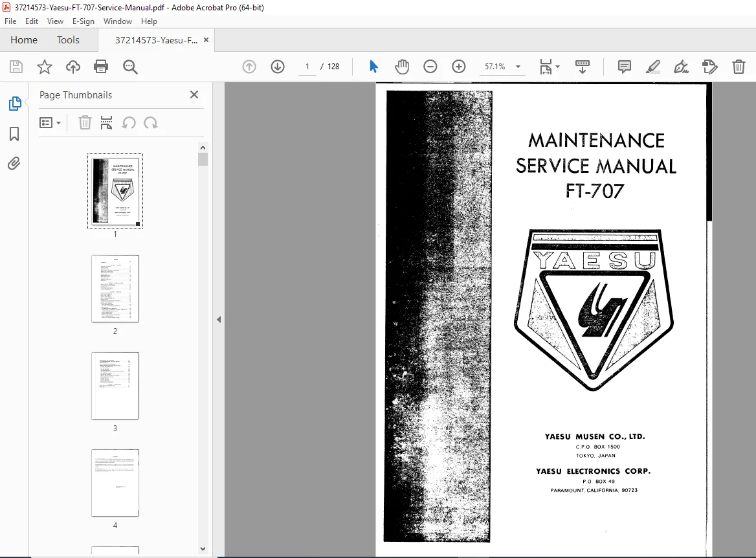Click the fit page width icon
Image resolution: width=756 pixels, height=558 pixels.
[546, 67]
